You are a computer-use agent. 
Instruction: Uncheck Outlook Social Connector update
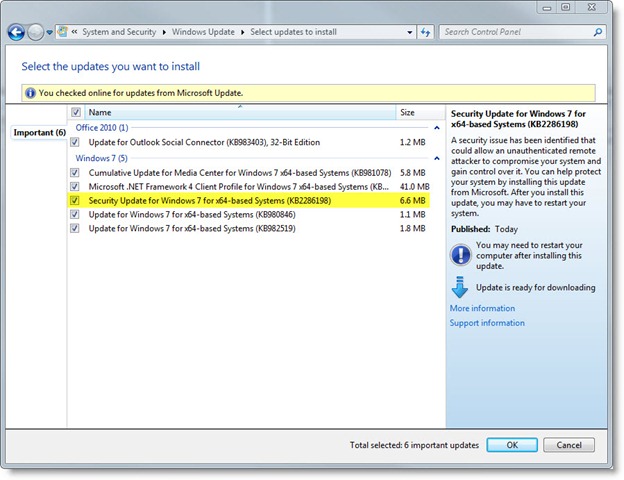(74, 142)
